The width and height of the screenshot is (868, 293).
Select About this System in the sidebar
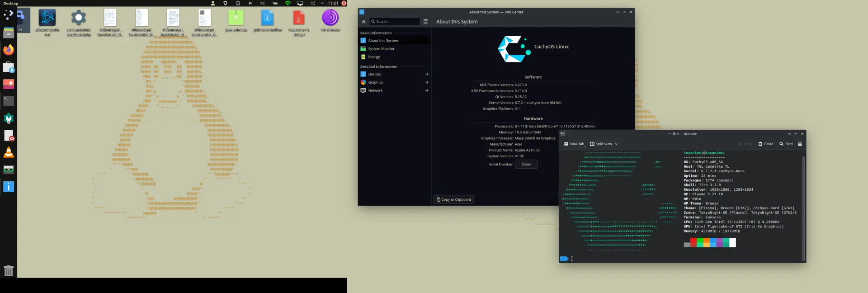[394, 40]
